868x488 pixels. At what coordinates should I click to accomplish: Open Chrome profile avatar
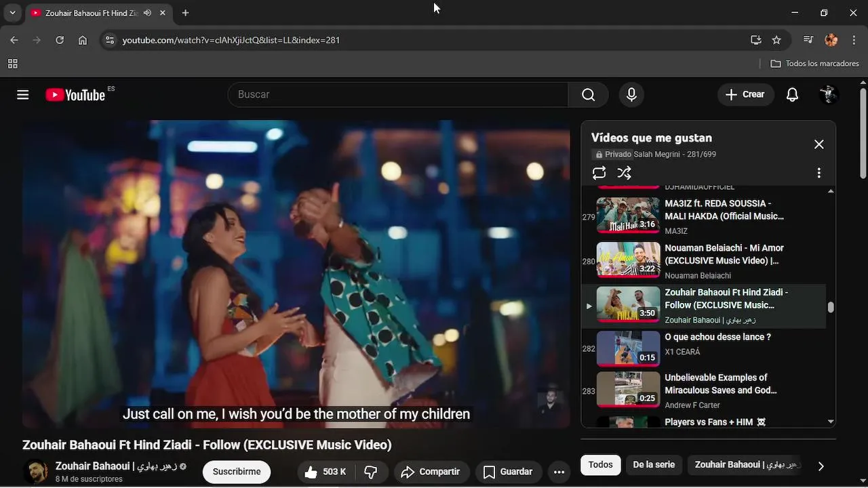[831, 40]
